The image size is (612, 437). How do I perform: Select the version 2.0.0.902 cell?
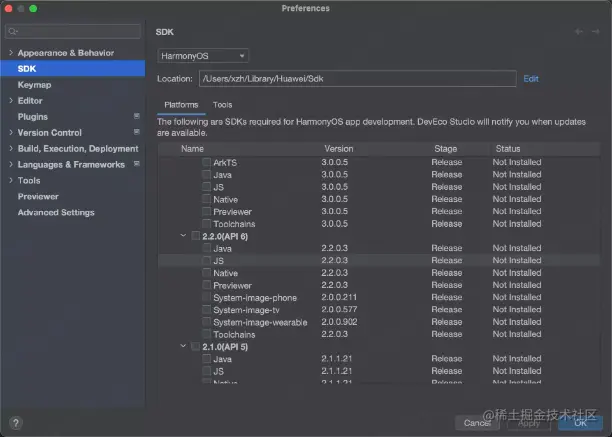coord(339,322)
